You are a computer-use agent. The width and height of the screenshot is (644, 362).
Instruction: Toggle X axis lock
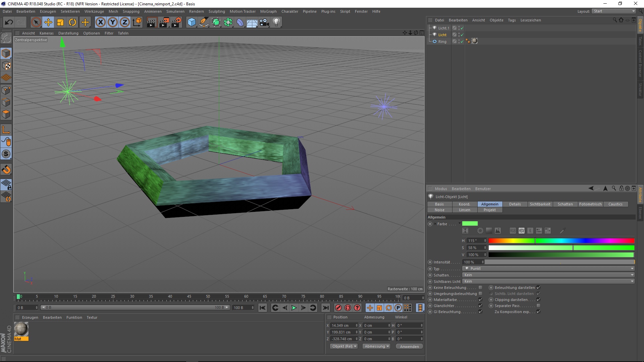100,22
